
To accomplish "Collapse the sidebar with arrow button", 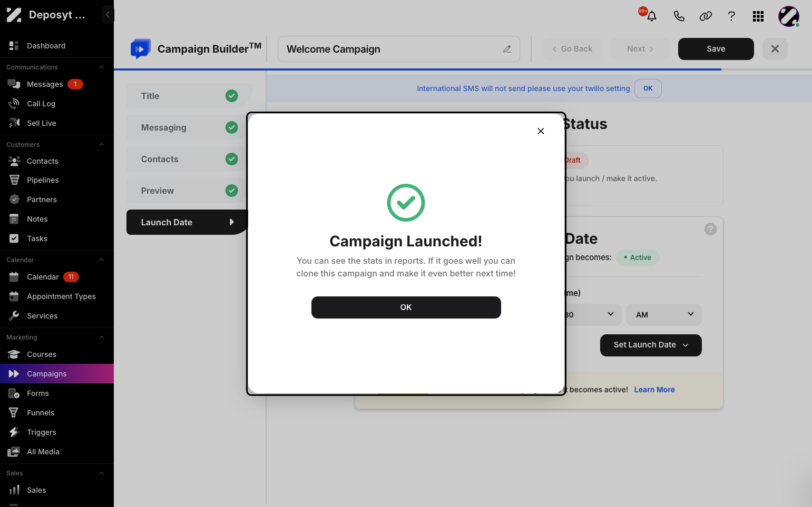I will coord(107,15).
